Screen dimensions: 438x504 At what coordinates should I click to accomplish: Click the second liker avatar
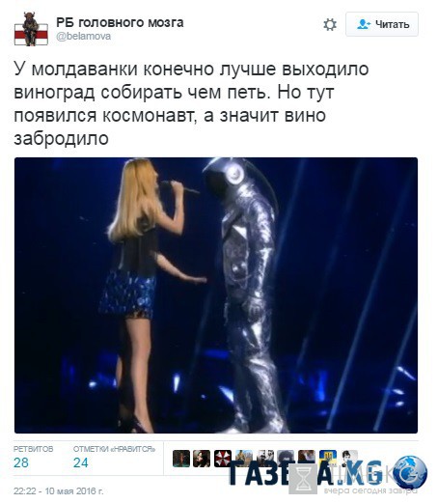[x=202, y=459]
